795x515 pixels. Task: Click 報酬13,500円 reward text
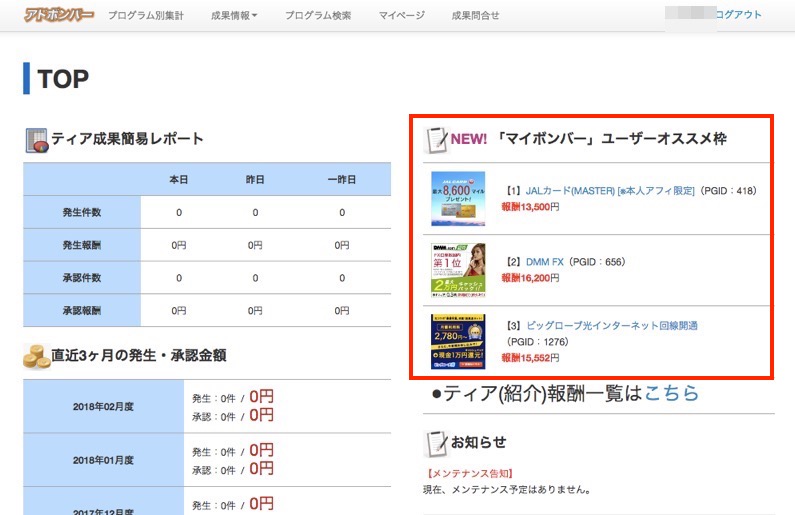coord(530,207)
